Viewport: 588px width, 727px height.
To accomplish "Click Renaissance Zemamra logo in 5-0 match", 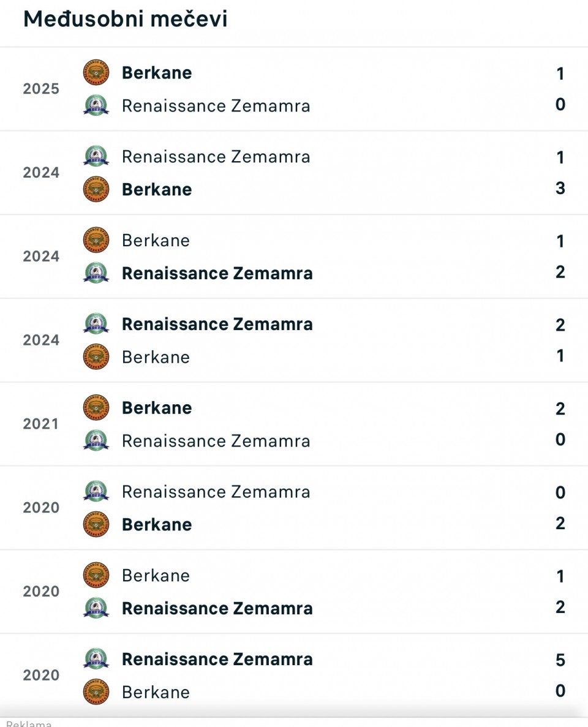I will (x=96, y=659).
